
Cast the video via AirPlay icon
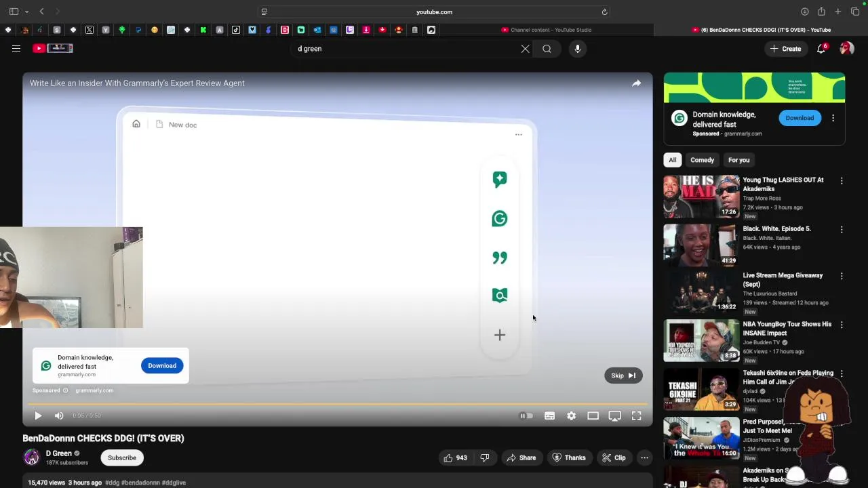[614, 415]
